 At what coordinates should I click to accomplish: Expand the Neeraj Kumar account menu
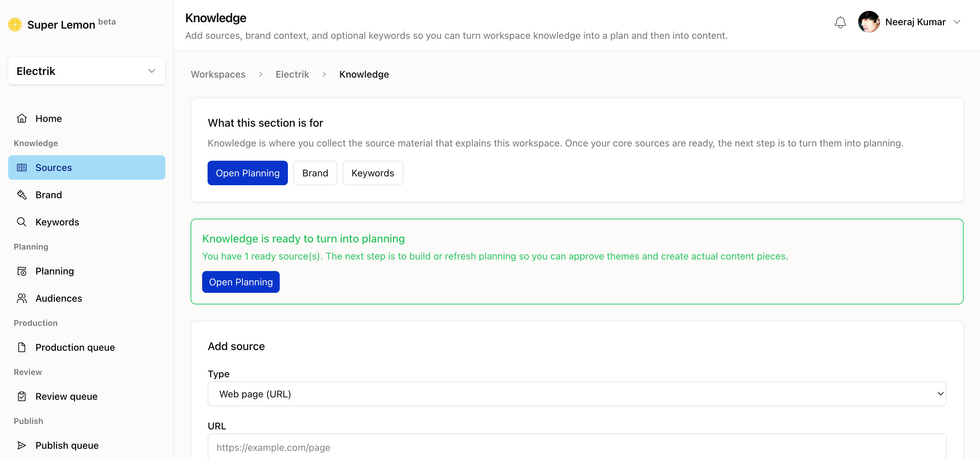click(958, 22)
